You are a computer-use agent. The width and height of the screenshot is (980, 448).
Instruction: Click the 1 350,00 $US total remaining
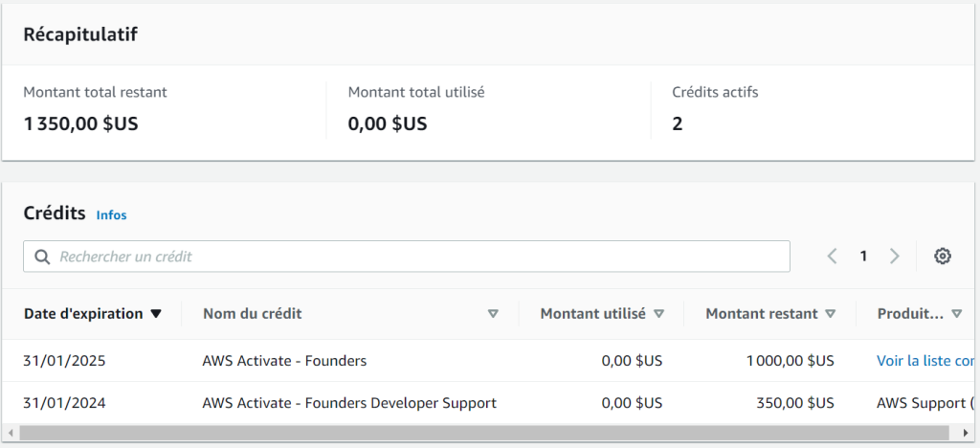[x=80, y=123]
